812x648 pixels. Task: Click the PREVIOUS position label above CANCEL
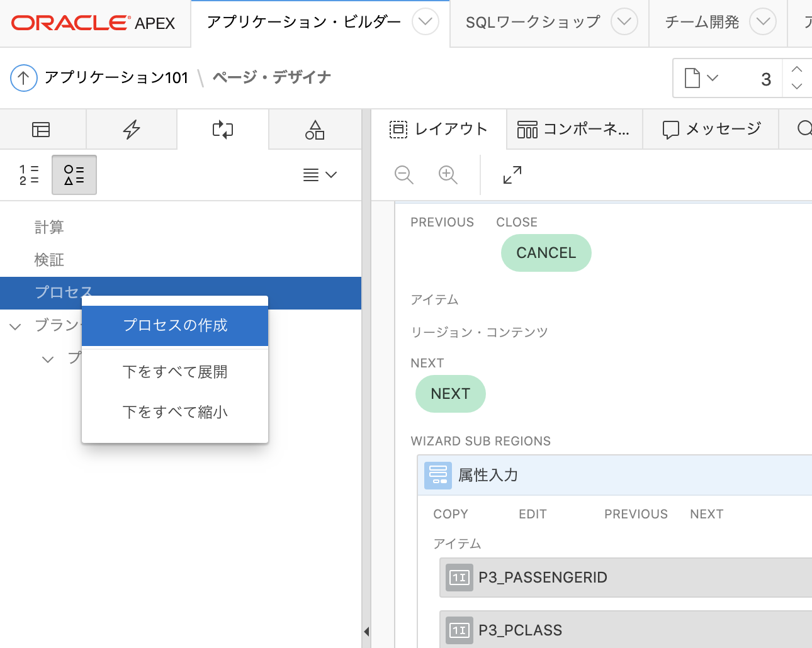point(443,222)
